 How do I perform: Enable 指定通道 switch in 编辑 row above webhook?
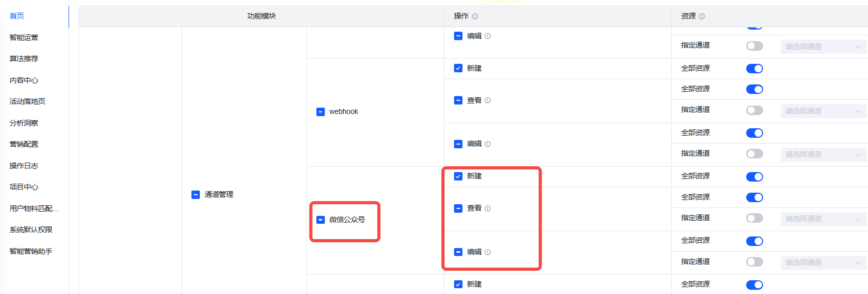pyautogui.click(x=755, y=46)
